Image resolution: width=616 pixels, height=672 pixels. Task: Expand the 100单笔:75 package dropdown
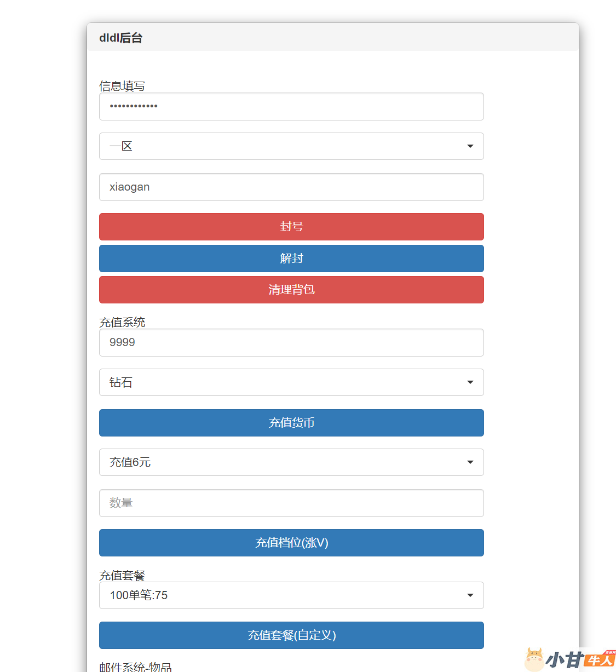pos(291,595)
